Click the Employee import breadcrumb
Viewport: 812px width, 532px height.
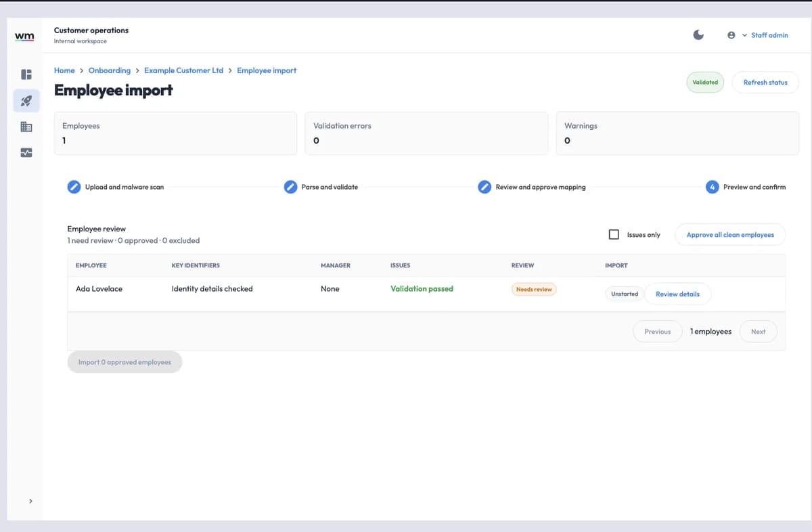(267, 70)
